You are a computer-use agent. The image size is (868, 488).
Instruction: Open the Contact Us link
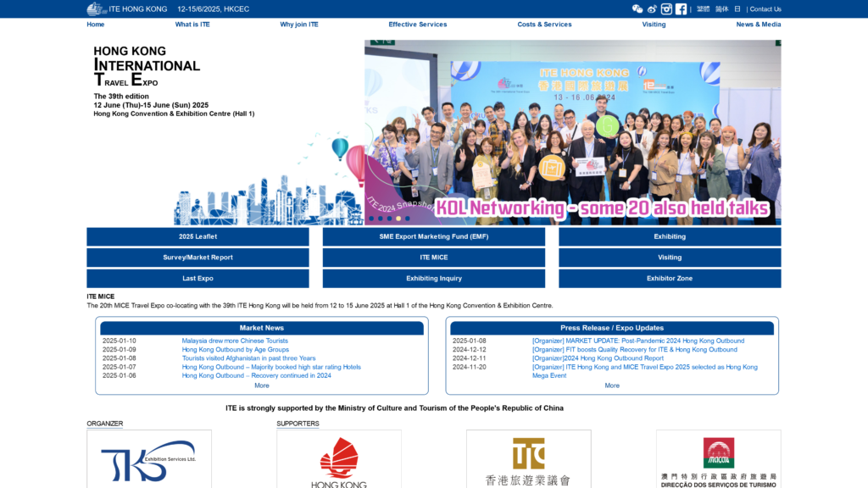pyautogui.click(x=765, y=8)
